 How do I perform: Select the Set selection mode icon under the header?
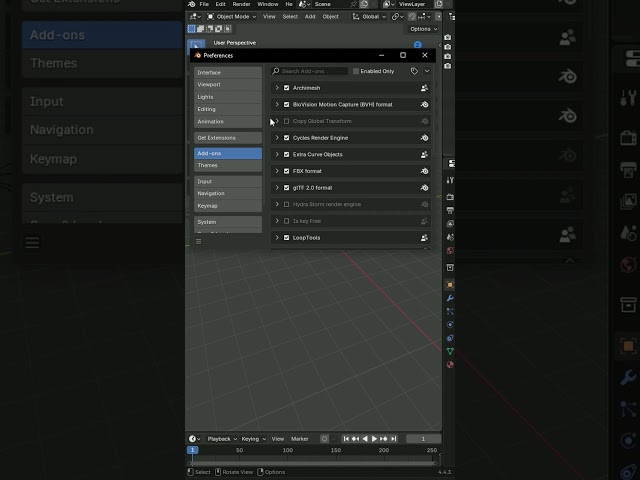point(191,29)
